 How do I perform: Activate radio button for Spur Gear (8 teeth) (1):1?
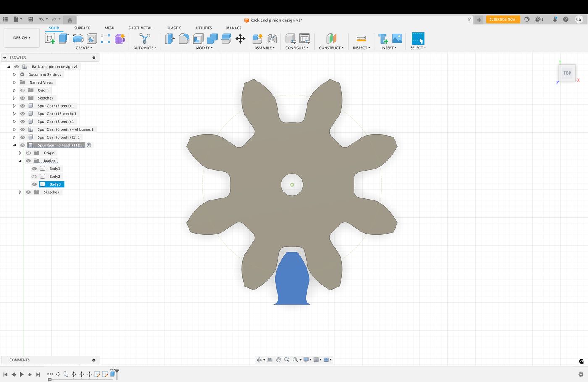[x=89, y=145]
